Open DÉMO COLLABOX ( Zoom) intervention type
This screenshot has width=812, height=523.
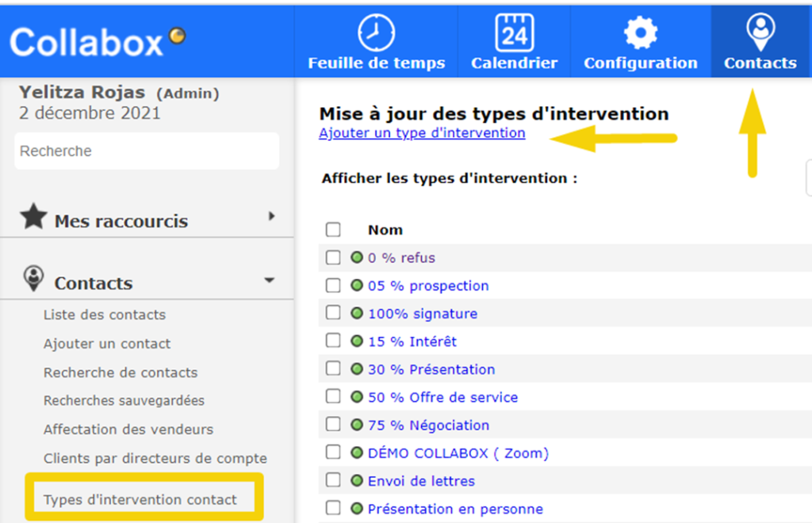click(x=458, y=453)
